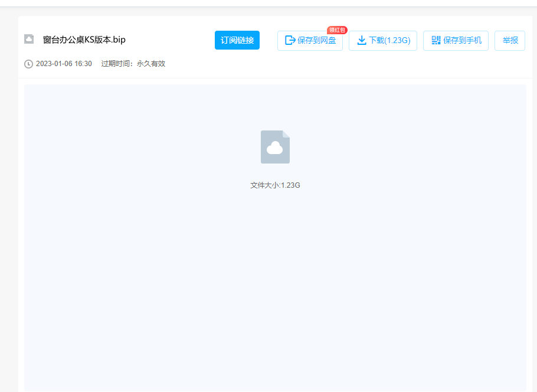Click the 2023-01-06 16:30 timestamp
The height and width of the screenshot is (392, 537).
(63, 63)
